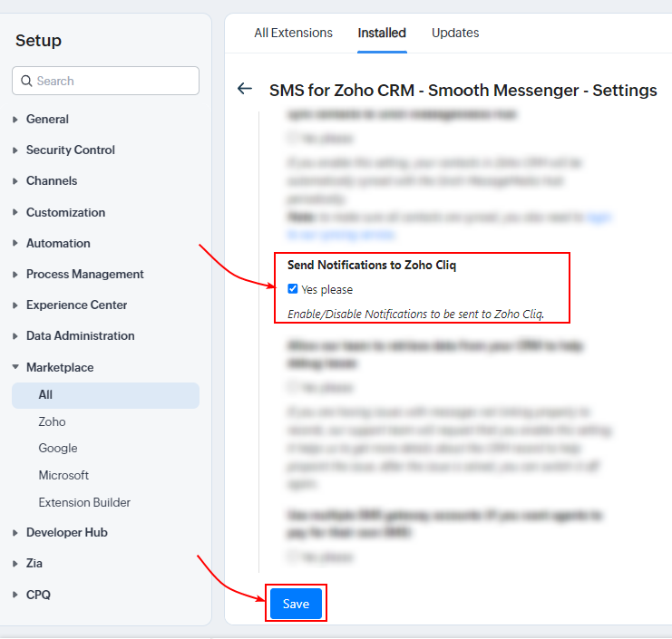Collapse the Marketplace section arrow

coord(15,366)
